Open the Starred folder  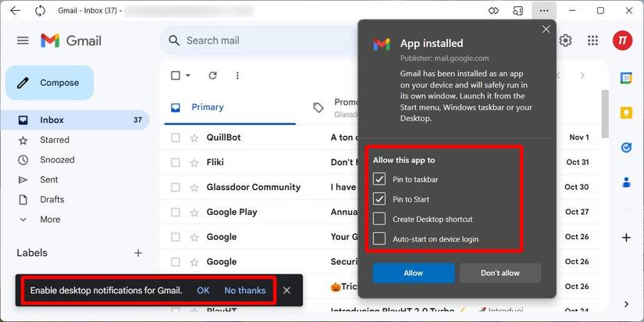pos(55,140)
